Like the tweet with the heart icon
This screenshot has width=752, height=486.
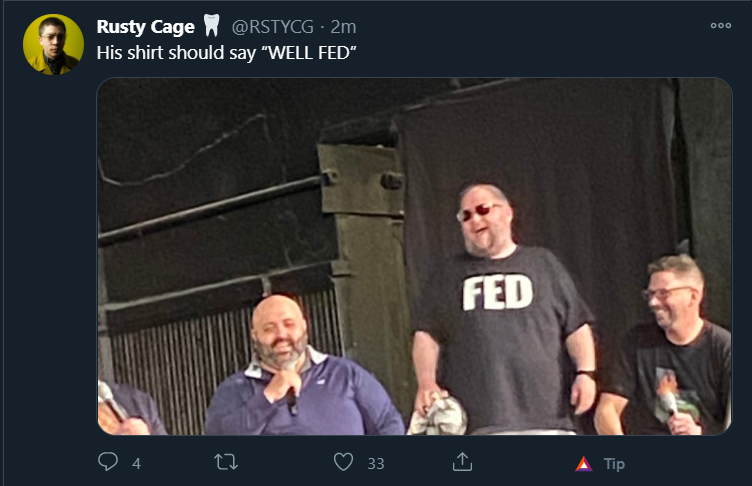click(343, 462)
